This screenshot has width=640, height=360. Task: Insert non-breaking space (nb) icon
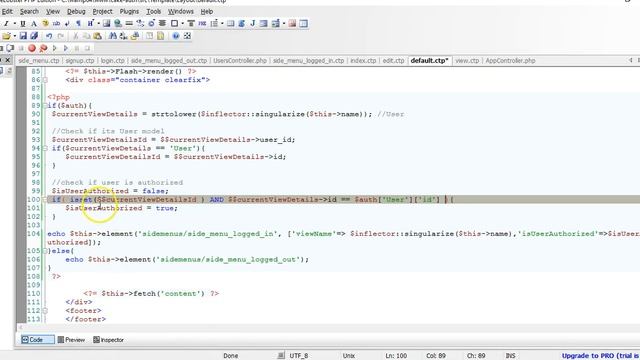(56, 24)
